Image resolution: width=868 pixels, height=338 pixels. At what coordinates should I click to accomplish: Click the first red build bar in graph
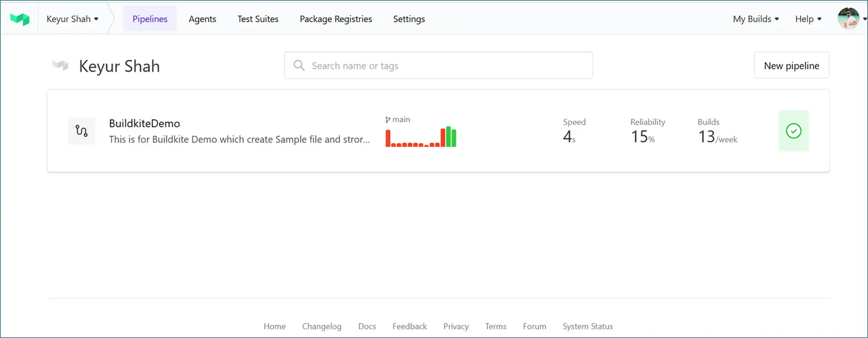pos(388,138)
